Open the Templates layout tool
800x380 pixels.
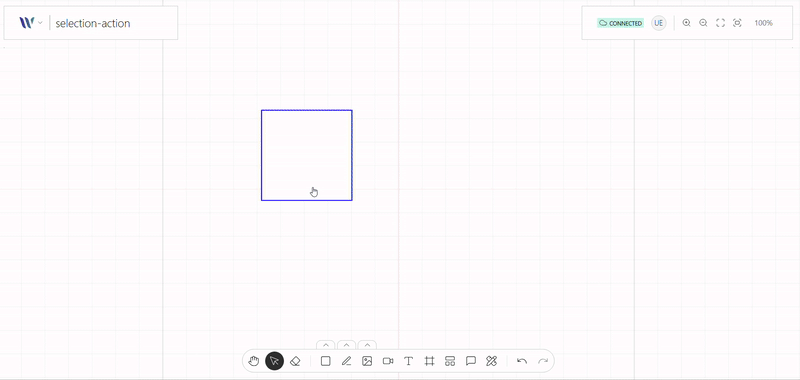[x=450, y=361]
